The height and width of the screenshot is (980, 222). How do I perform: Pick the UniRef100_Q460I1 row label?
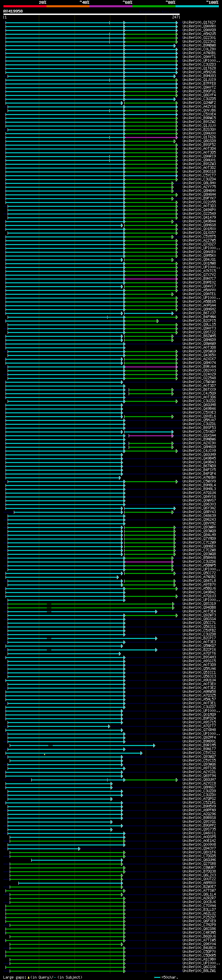click(x=199, y=833)
